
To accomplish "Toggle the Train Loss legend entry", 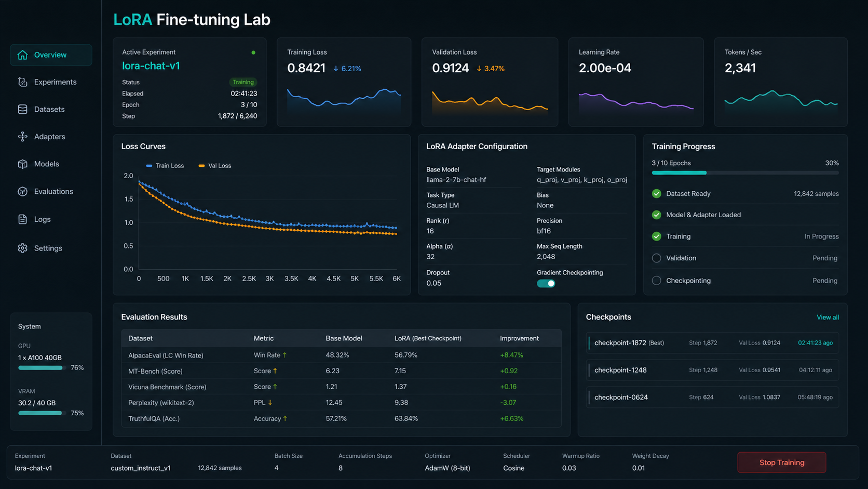I will coord(165,166).
